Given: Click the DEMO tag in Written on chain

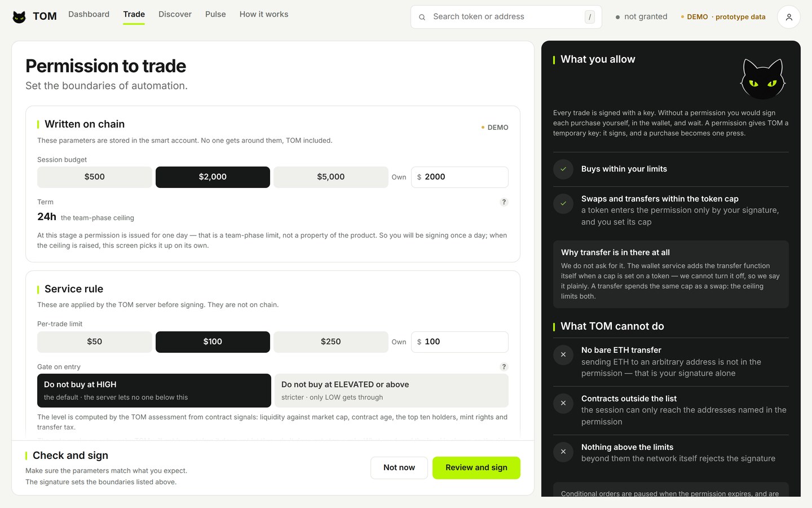Looking at the screenshot, I should pyautogui.click(x=495, y=128).
